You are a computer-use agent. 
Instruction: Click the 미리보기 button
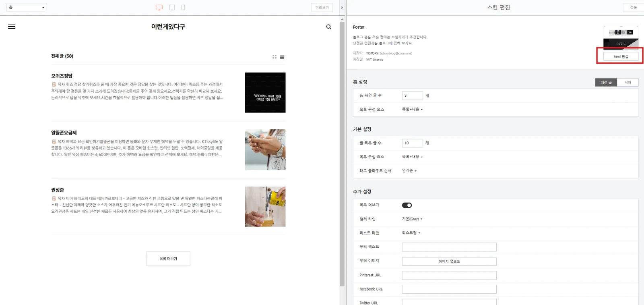tap(322, 7)
